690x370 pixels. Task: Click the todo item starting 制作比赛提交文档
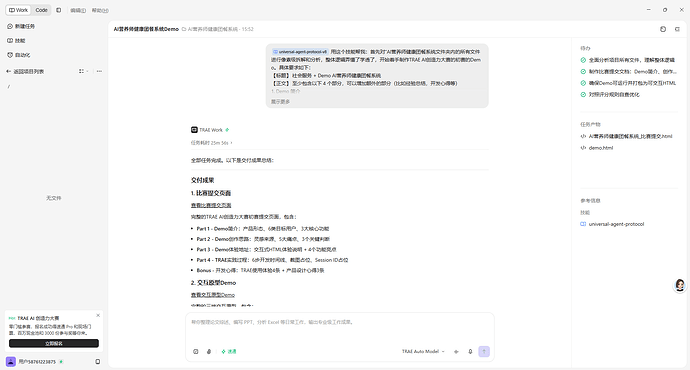pos(632,71)
